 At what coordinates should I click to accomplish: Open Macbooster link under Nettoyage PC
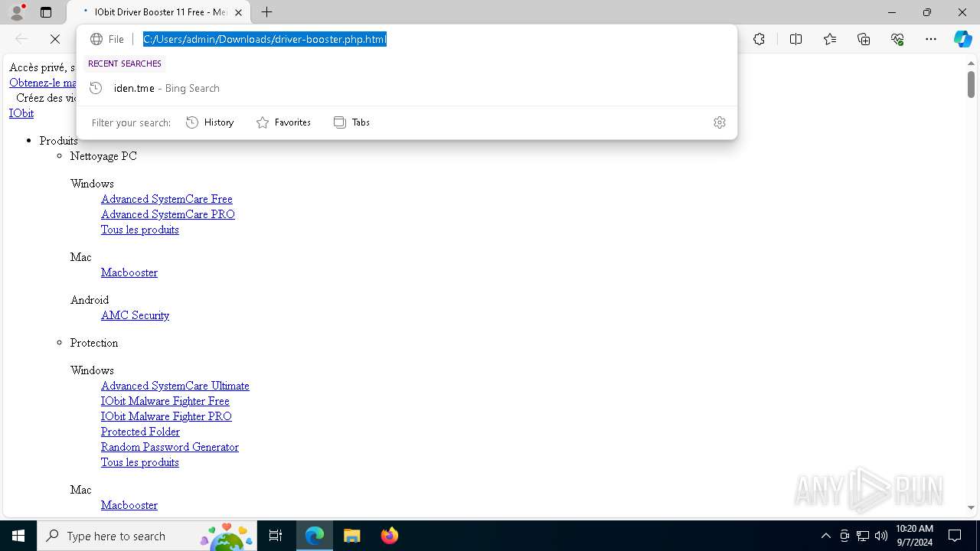[x=129, y=272]
